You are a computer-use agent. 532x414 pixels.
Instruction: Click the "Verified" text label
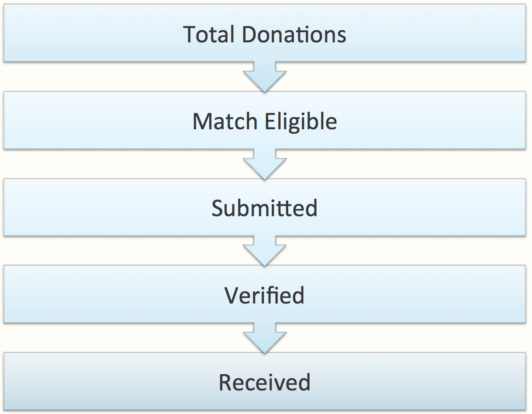point(264,295)
